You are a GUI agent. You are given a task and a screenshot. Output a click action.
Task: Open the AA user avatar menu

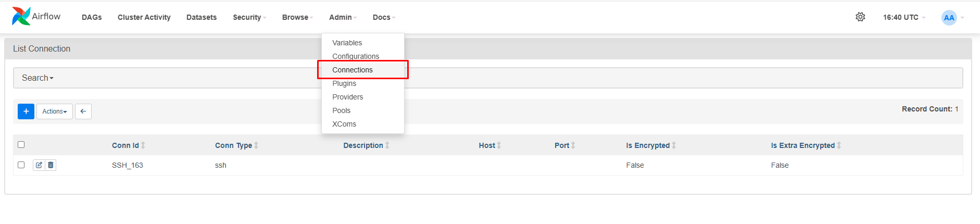949,18
